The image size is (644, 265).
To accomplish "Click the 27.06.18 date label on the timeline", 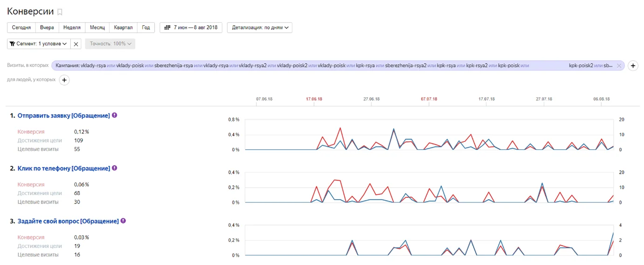I will 371,99.
